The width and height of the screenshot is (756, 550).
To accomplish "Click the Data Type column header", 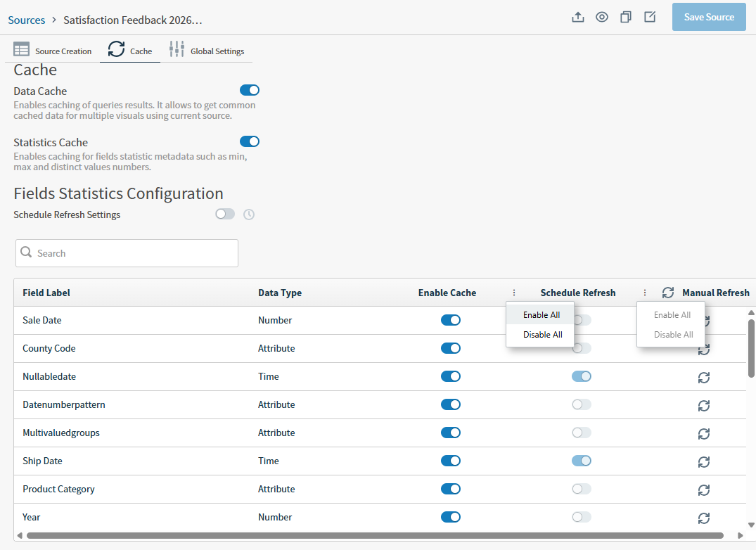I will click(x=280, y=293).
